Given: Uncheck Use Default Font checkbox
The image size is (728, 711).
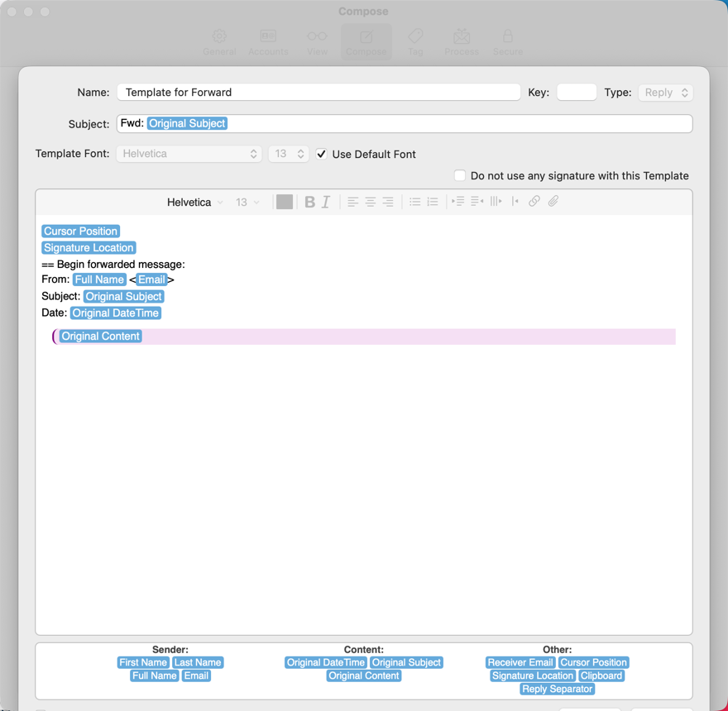Looking at the screenshot, I should [322, 155].
